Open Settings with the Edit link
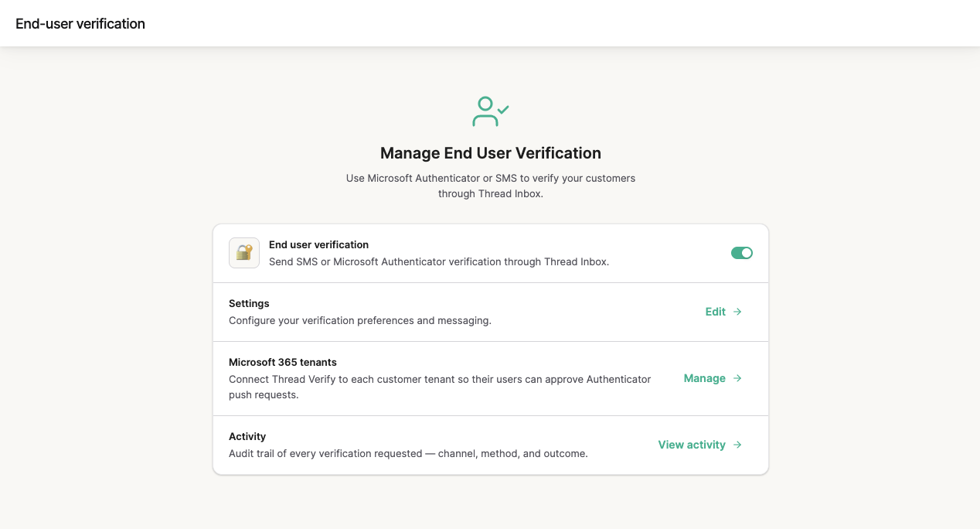The image size is (980, 529). point(723,312)
